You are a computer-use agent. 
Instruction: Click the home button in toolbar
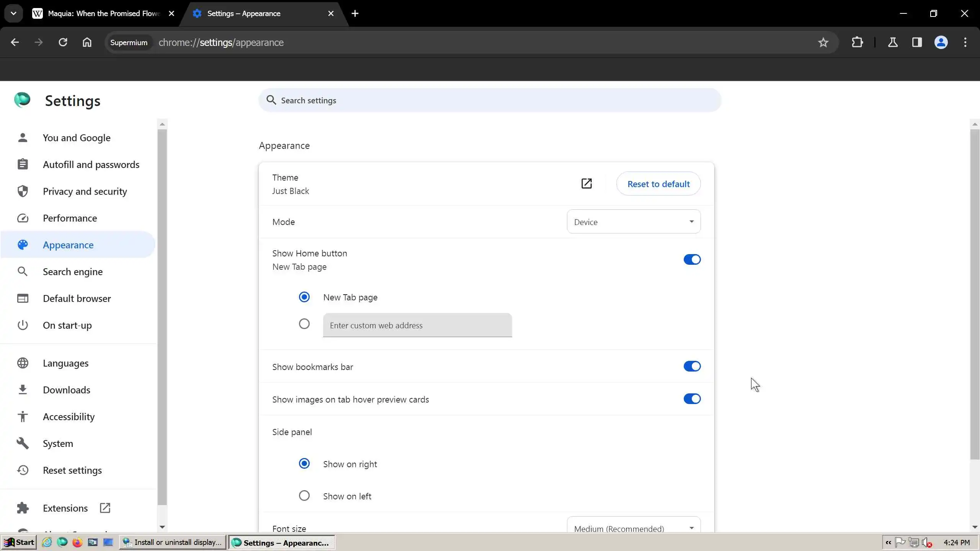tap(87, 42)
